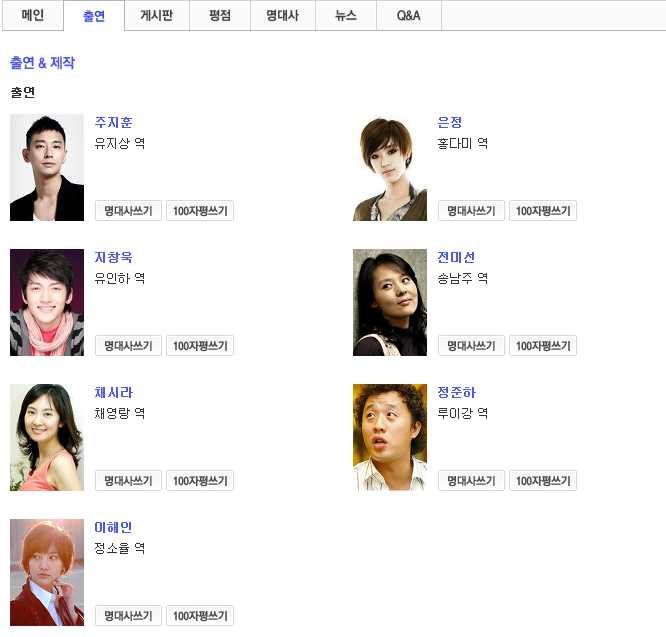Open actor 주지훈's profile link
Screen dimensions: 666x637
click(x=113, y=122)
